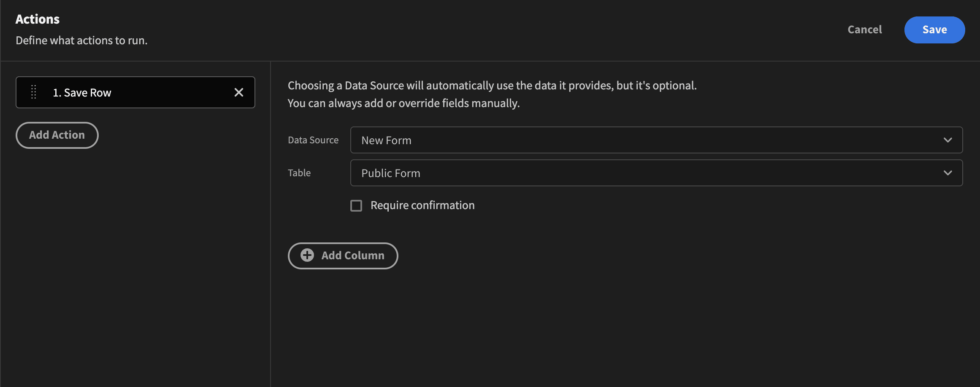980x387 pixels.
Task: Open the Table dropdown showing Public Form
Action: [656, 173]
